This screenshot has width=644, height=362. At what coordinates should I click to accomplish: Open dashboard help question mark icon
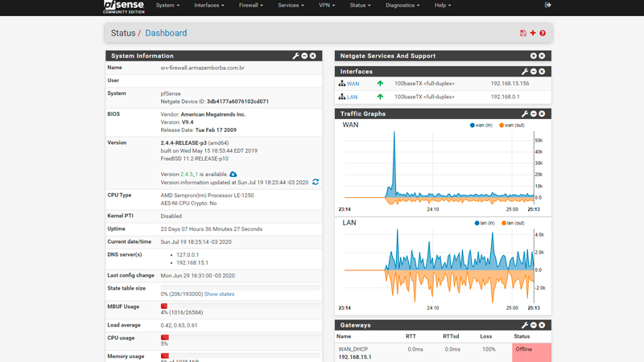[543, 33]
